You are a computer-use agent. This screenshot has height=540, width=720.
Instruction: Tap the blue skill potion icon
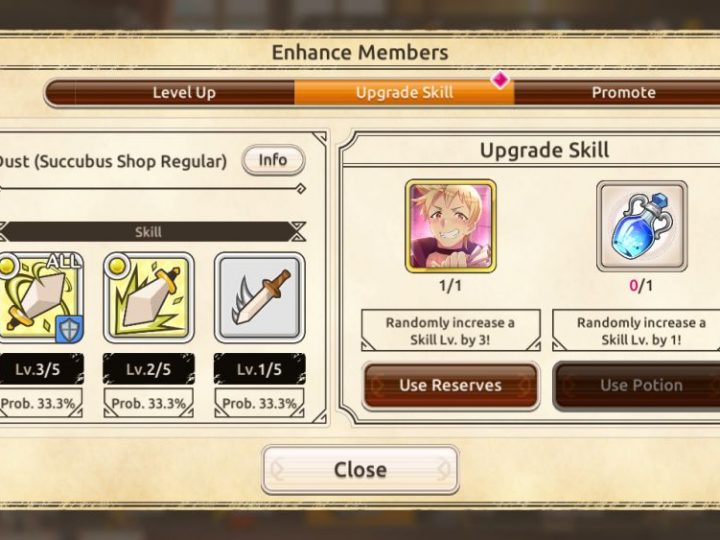pyautogui.click(x=641, y=226)
